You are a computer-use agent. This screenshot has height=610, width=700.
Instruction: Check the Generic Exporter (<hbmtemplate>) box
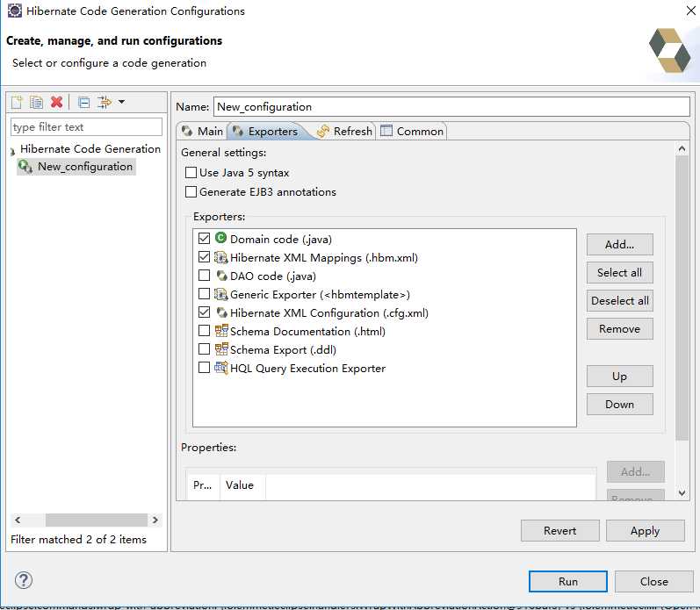tap(204, 294)
